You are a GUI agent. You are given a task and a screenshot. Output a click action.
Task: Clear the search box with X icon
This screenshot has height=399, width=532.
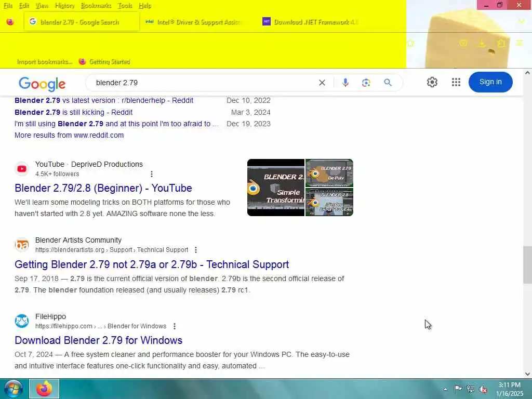click(322, 83)
